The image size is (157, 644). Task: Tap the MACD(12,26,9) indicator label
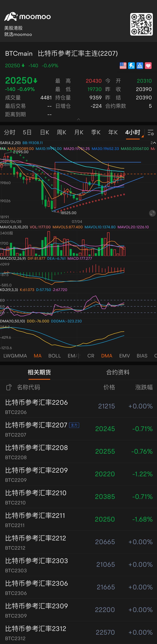click(x=13, y=258)
